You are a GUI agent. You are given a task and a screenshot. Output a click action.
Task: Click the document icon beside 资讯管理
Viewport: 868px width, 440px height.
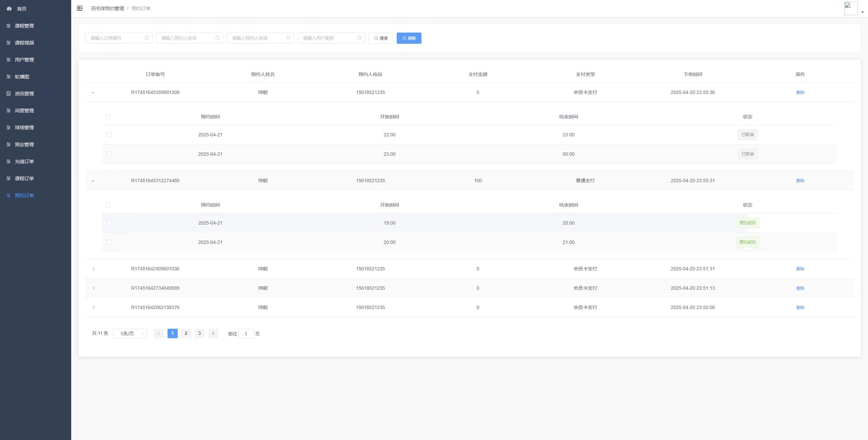coord(8,93)
